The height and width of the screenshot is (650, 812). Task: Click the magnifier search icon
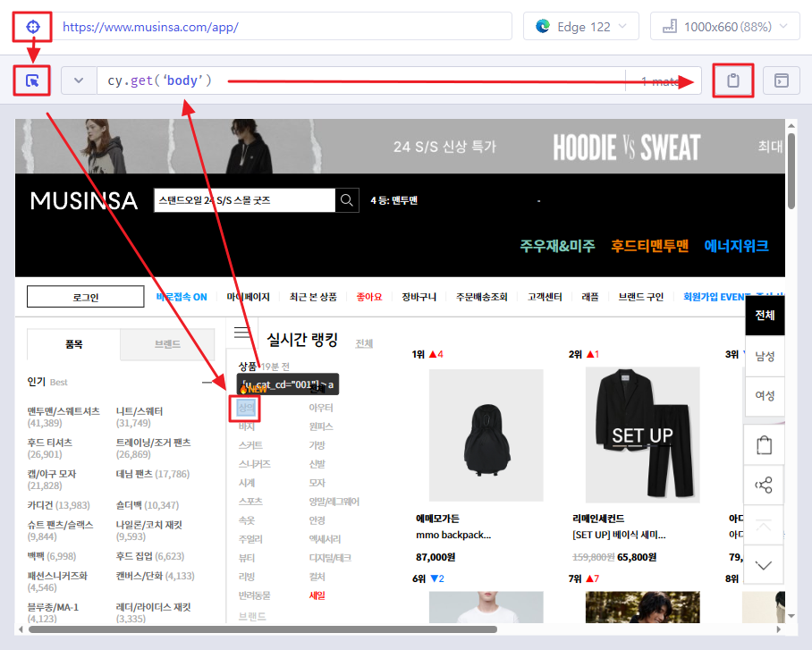click(x=347, y=200)
